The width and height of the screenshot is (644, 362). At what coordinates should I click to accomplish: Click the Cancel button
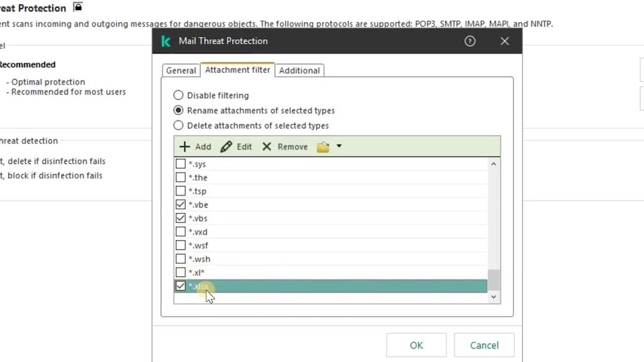(x=484, y=345)
